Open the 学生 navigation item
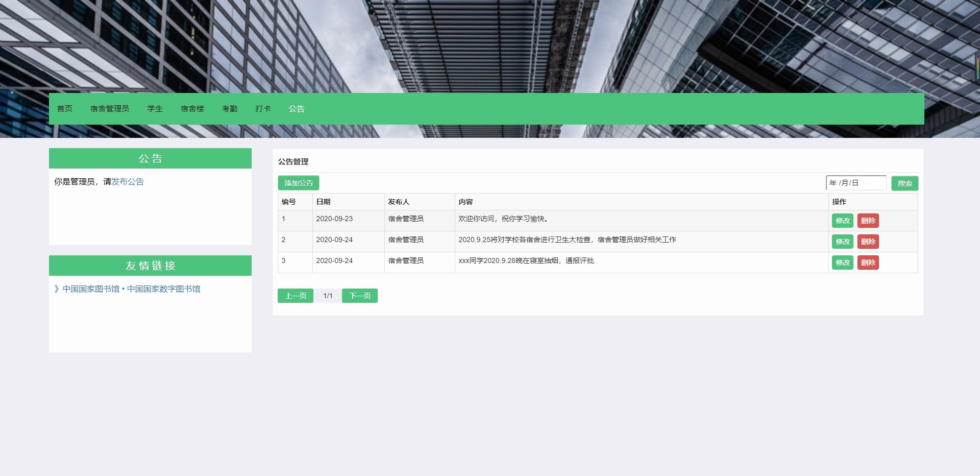This screenshot has width=980, height=476. (155, 109)
